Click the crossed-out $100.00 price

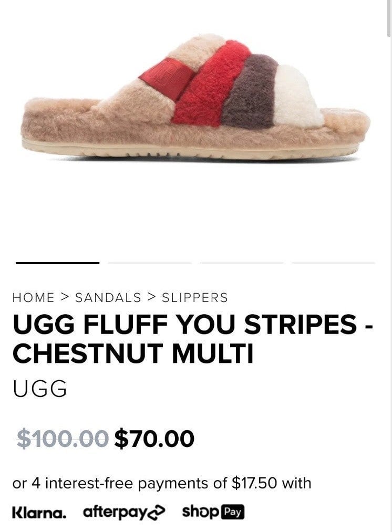click(x=63, y=439)
